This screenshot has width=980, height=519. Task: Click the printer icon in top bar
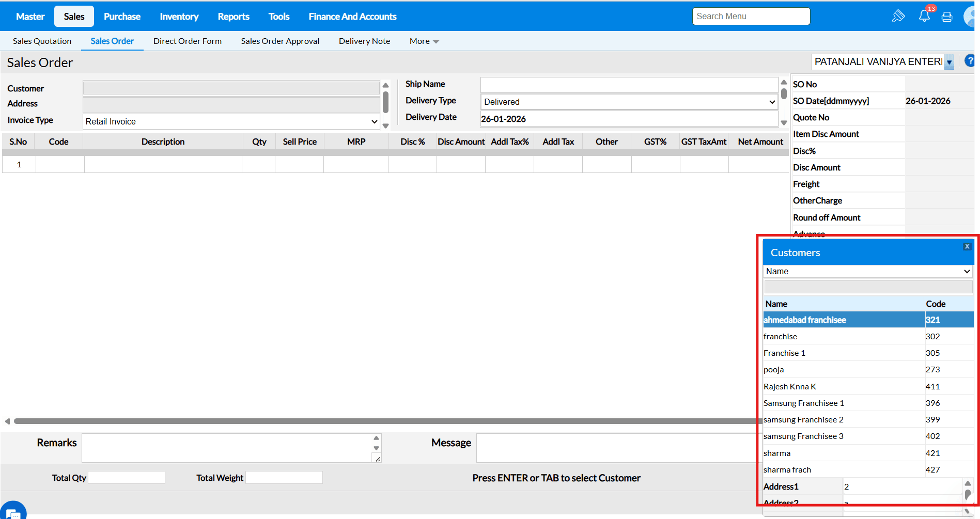click(947, 17)
